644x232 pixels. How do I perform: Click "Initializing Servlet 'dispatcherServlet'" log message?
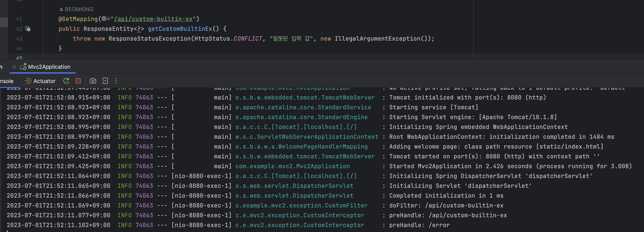tap(460, 186)
